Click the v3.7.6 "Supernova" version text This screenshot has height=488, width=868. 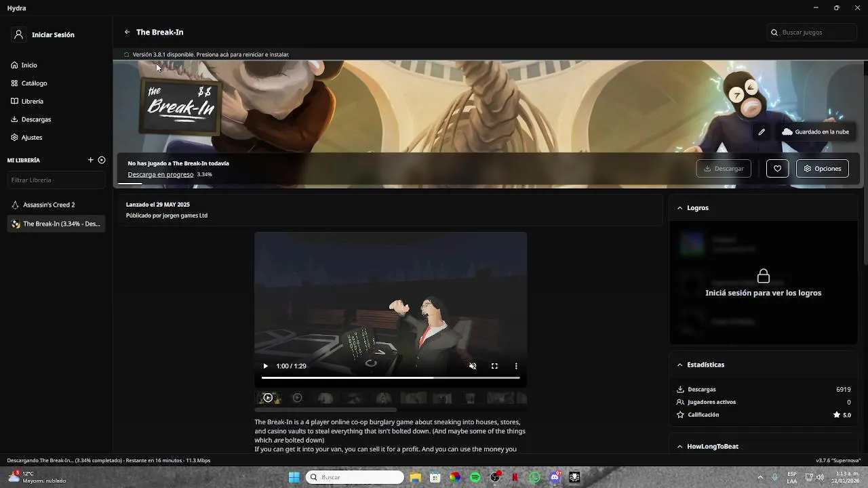(838, 461)
